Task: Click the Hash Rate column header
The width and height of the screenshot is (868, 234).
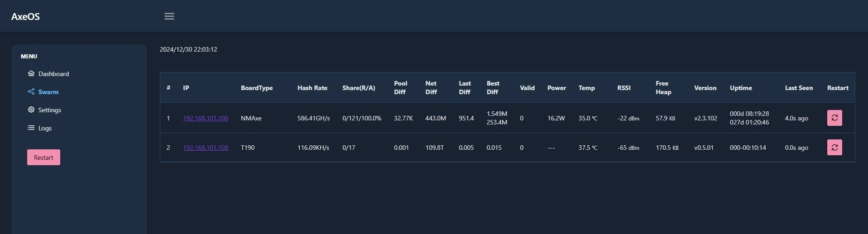Action: pos(312,88)
